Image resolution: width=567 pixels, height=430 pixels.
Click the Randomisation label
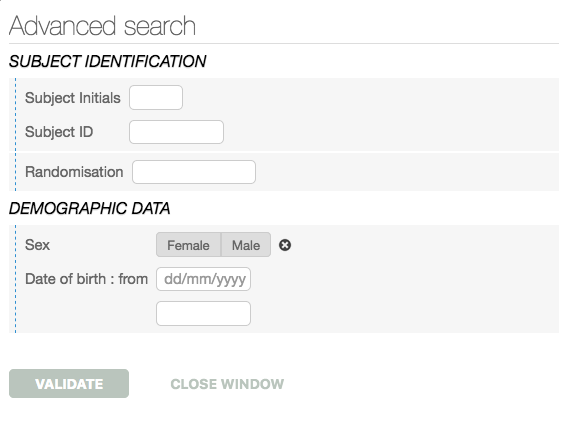[x=74, y=172]
